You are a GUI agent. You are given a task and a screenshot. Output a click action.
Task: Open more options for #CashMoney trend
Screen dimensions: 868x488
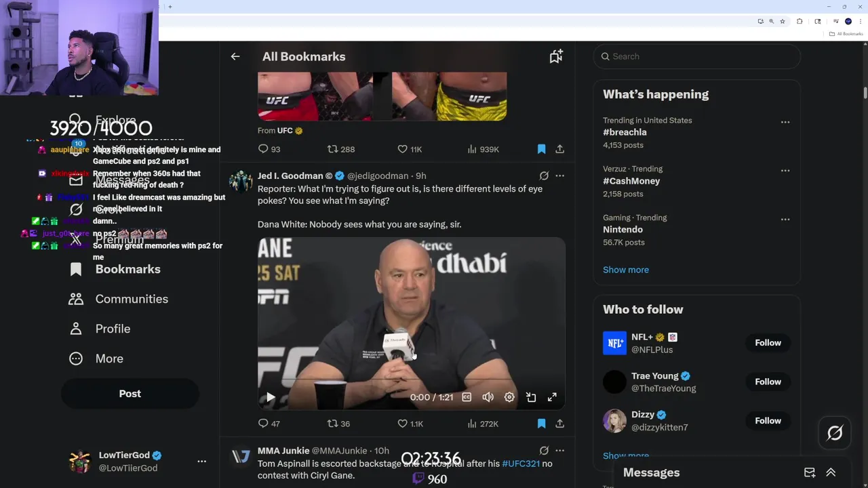(x=785, y=171)
